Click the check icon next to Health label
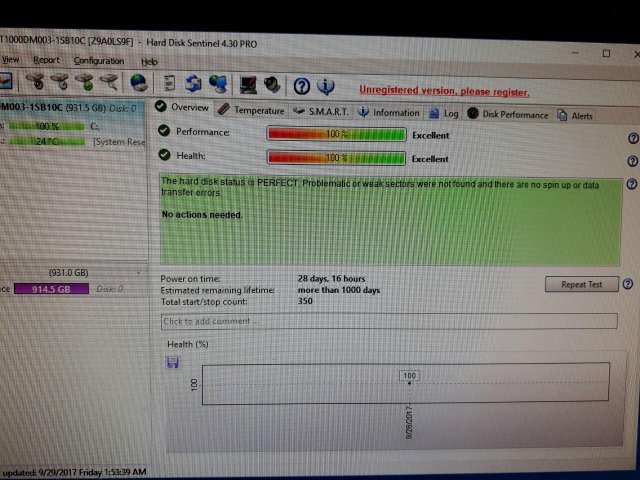Viewport: 640px width, 480px height. 164,155
